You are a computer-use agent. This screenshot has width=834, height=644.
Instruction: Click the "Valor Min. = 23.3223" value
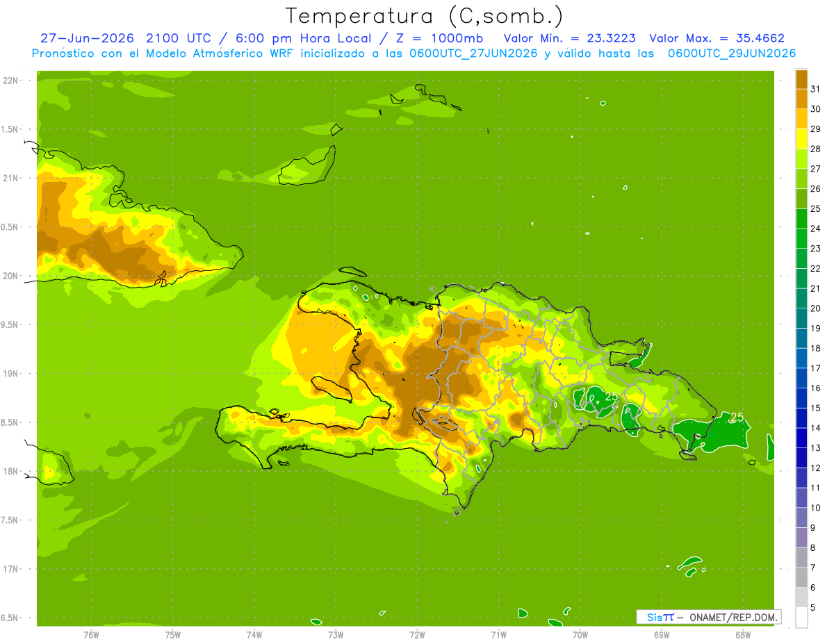coord(569,38)
